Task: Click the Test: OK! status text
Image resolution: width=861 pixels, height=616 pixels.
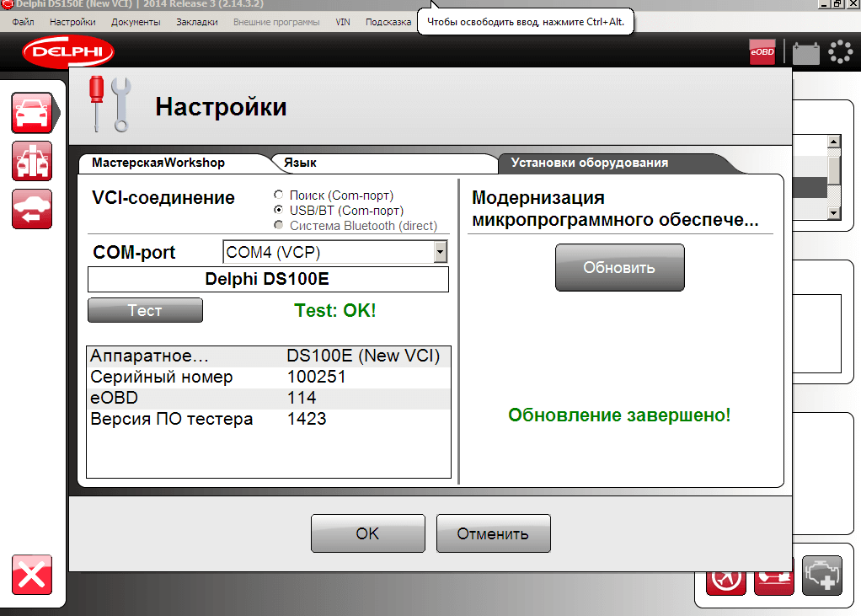Action: [x=335, y=310]
